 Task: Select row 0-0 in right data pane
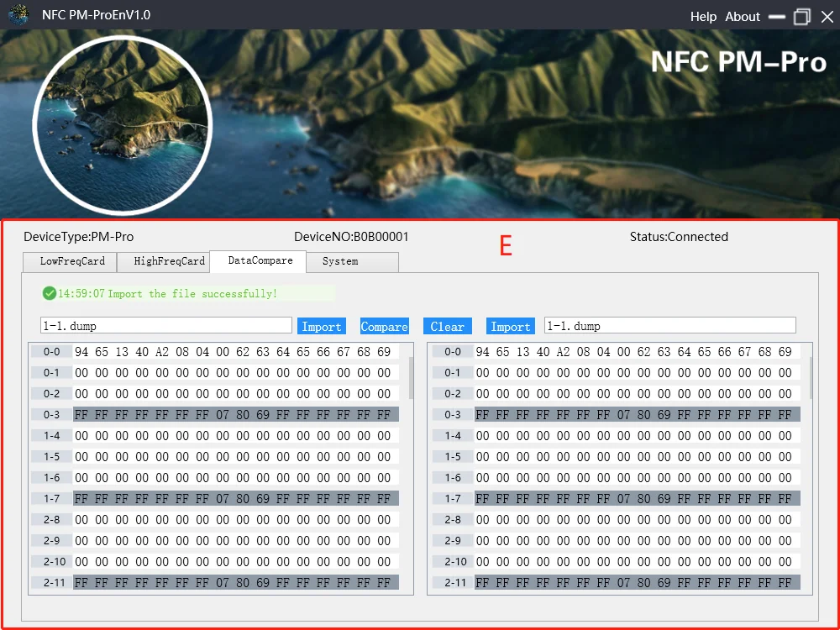pos(616,352)
